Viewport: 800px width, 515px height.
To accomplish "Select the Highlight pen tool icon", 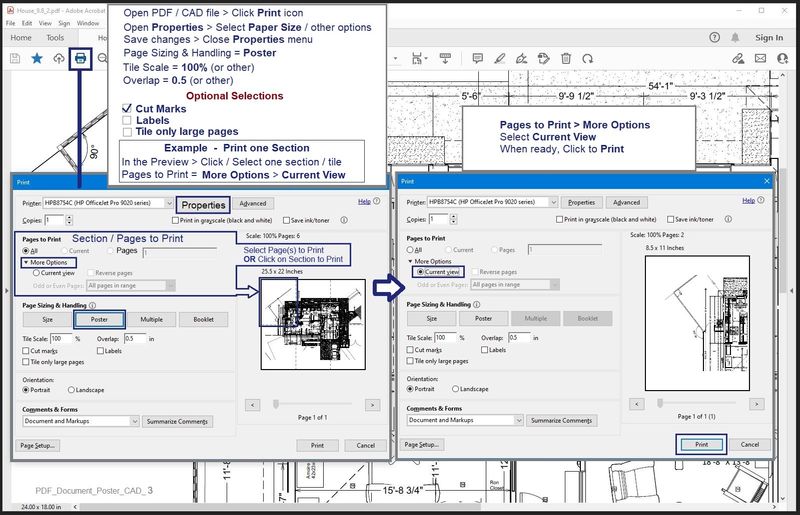I will coord(499,59).
